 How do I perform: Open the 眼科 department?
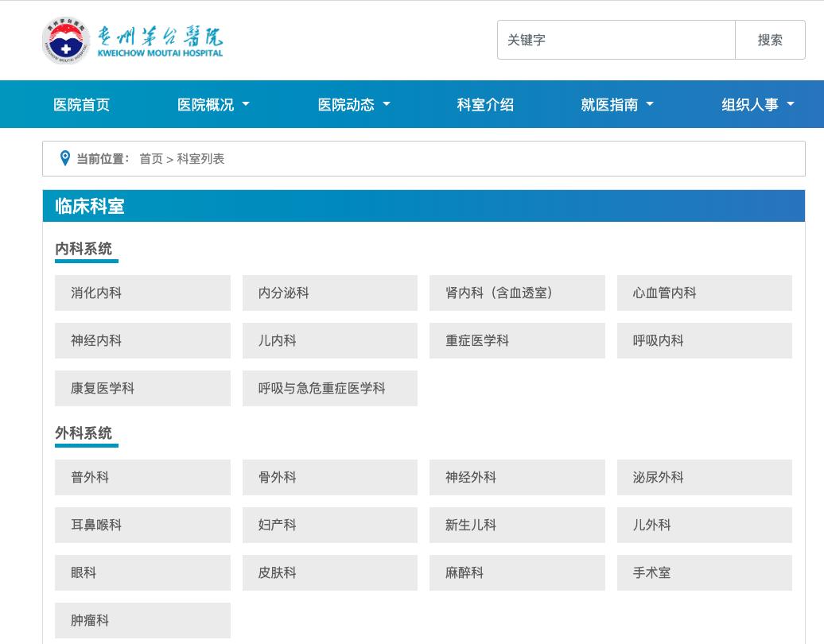142,572
